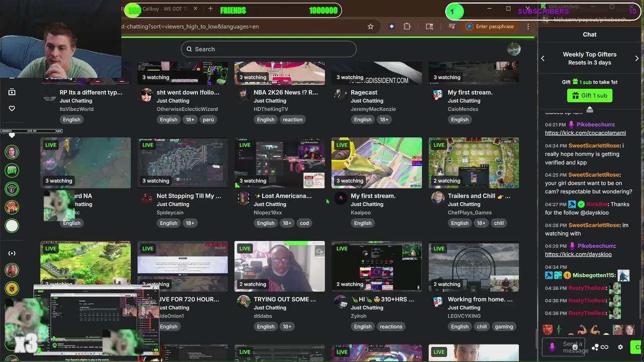Screen dimensions: 644x362
Task: Open the 'Lost Americana' stream thumbnail
Action: [279, 163]
